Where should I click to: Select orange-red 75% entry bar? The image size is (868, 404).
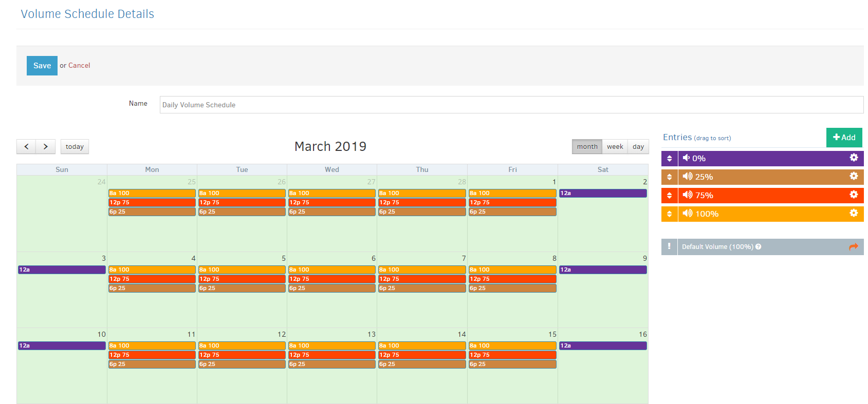pos(763,196)
